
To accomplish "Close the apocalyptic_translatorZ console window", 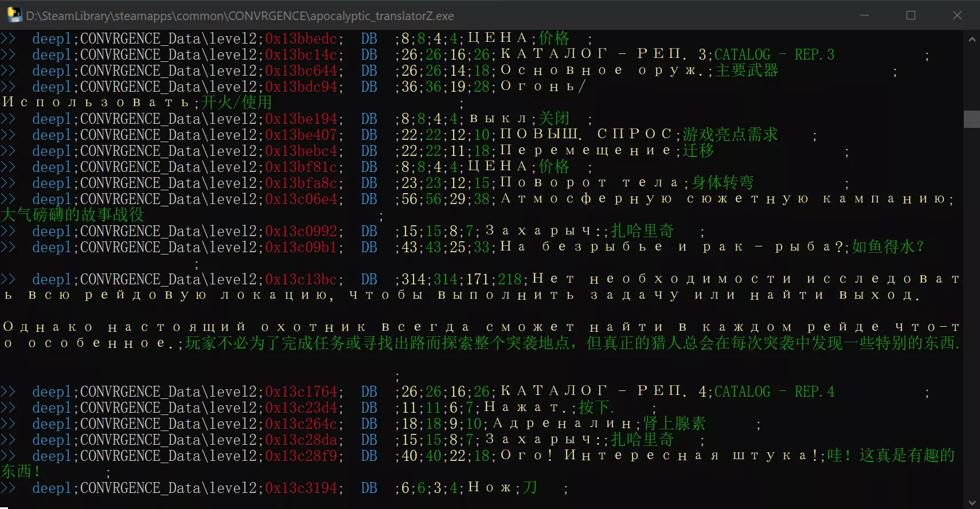I will click(x=957, y=15).
